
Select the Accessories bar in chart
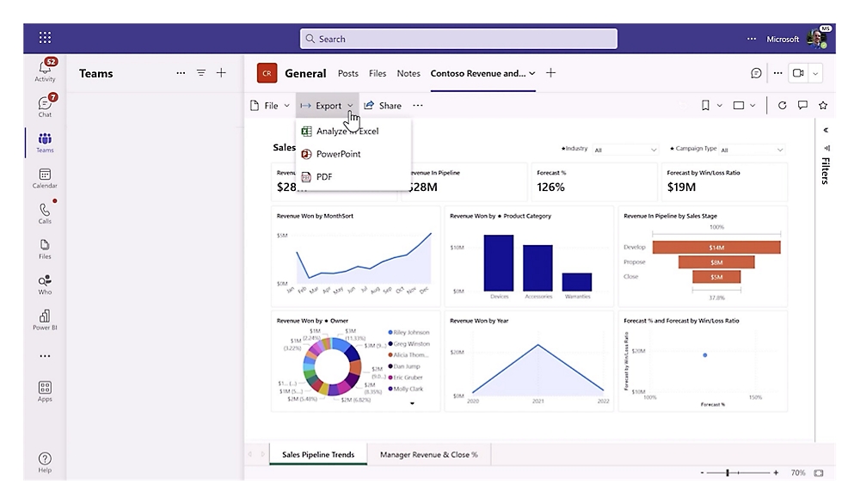(538, 267)
